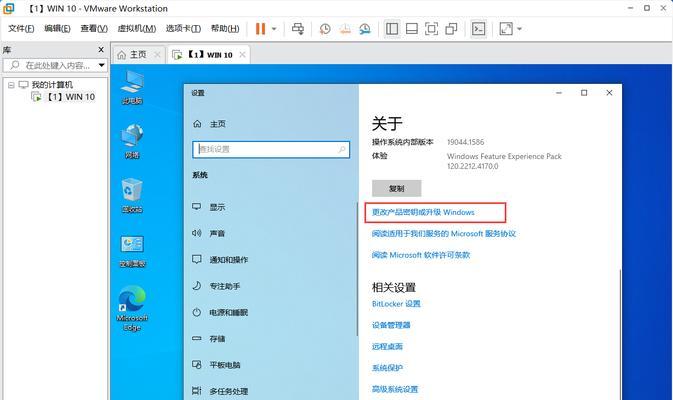Close the 【1】WIN 10 tab

point(243,55)
